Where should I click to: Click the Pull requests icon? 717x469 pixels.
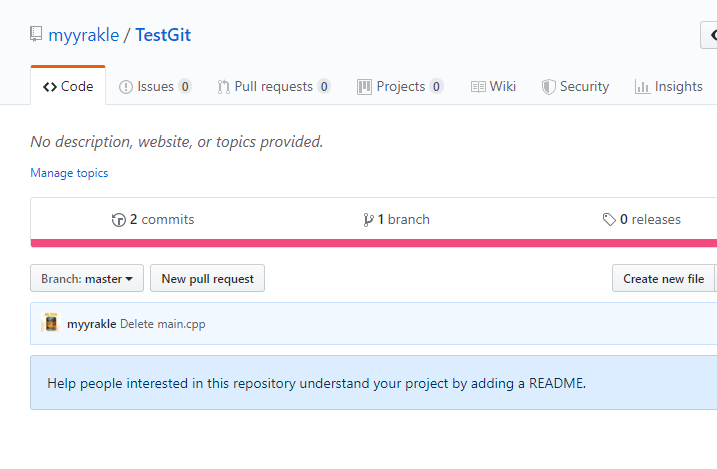(224, 87)
